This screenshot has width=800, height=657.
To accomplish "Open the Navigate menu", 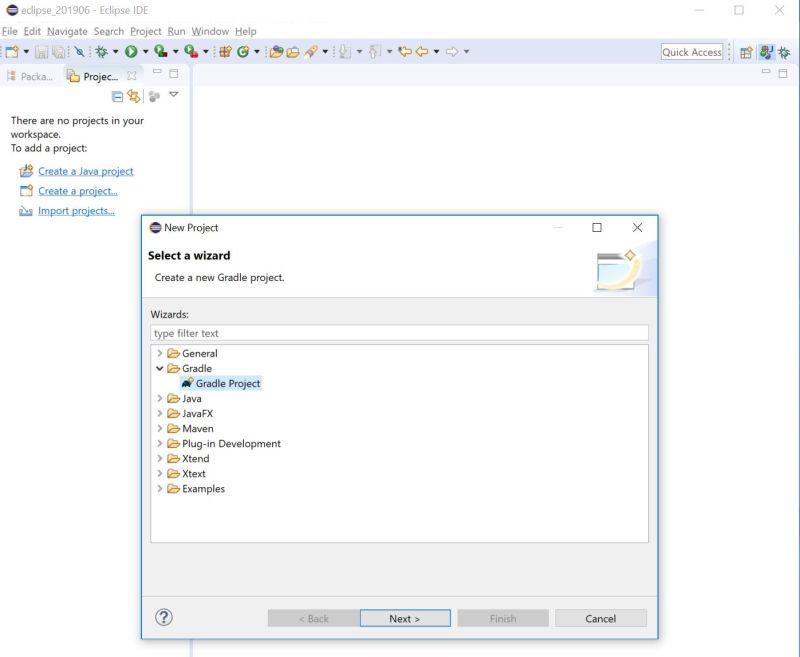I will click(67, 31).
